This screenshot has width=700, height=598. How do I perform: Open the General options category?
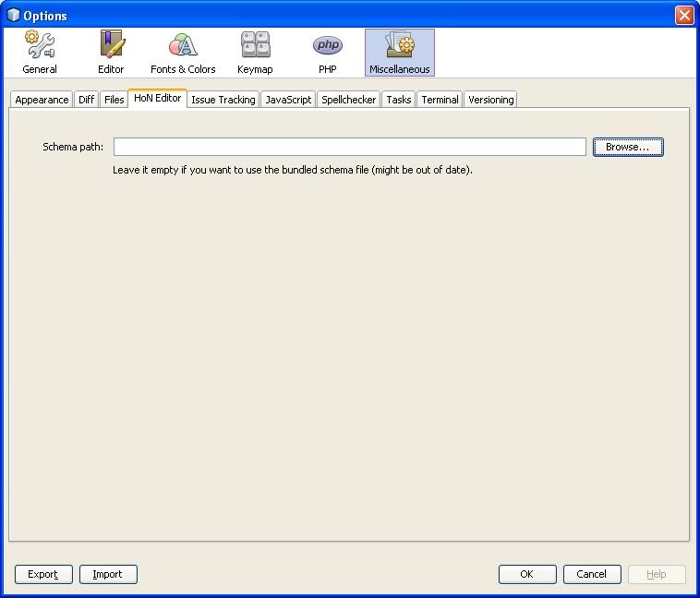click(x=40, y=53)
